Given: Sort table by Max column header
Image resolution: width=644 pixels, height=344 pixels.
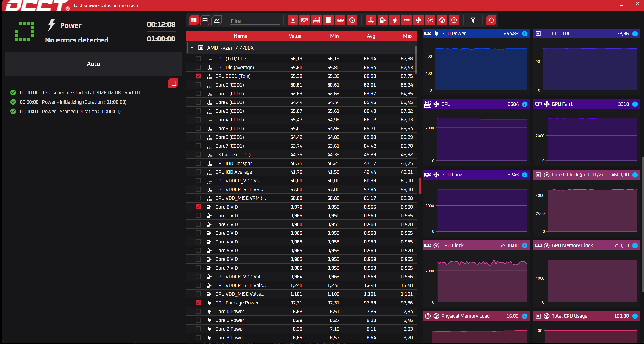Looking at the screenshot, I should [x=408, y=36].
